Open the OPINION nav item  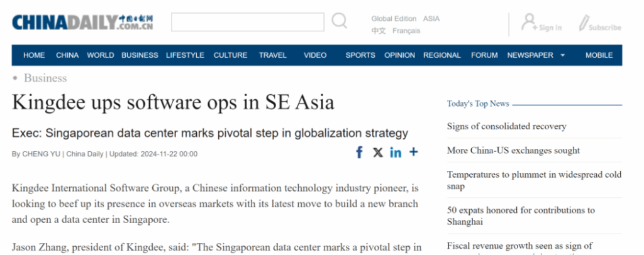[x=399, y=55]
